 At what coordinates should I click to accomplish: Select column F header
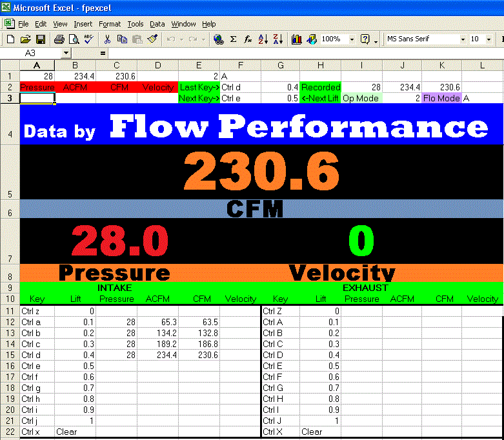coord(241,66)
